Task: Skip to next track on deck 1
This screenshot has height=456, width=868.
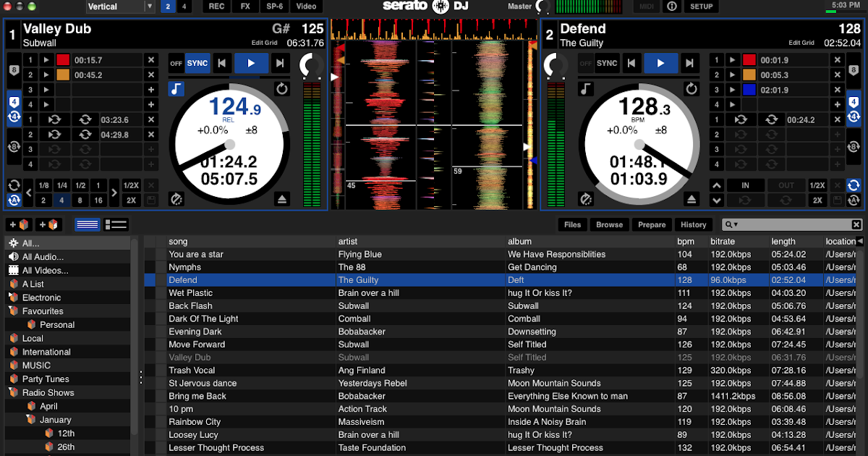Action: [x=279, y=63]
